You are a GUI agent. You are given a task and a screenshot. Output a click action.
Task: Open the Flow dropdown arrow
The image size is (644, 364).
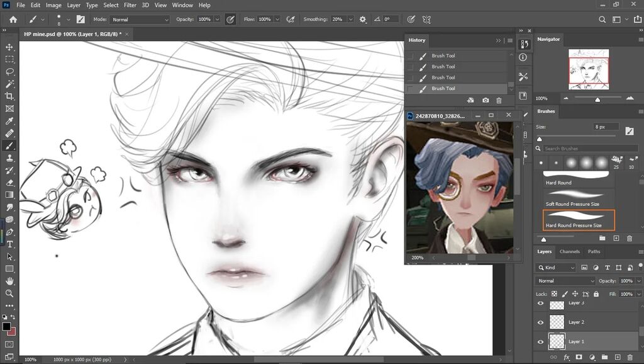[x=277, y=20]
